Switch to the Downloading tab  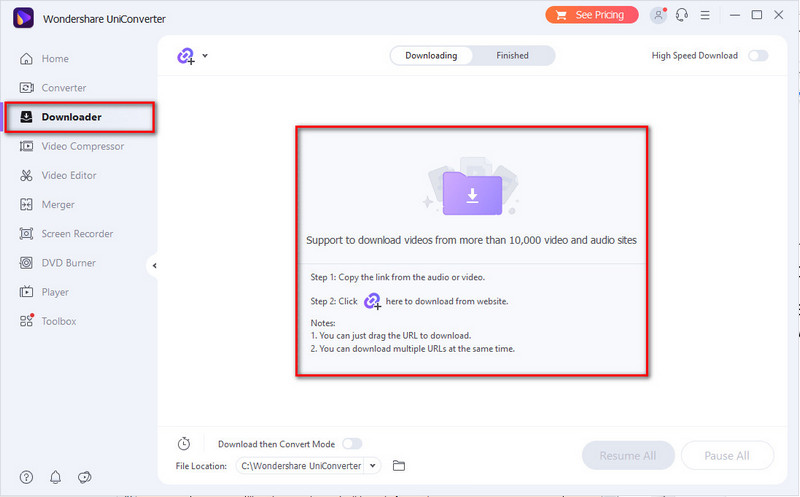pos(431,56)
